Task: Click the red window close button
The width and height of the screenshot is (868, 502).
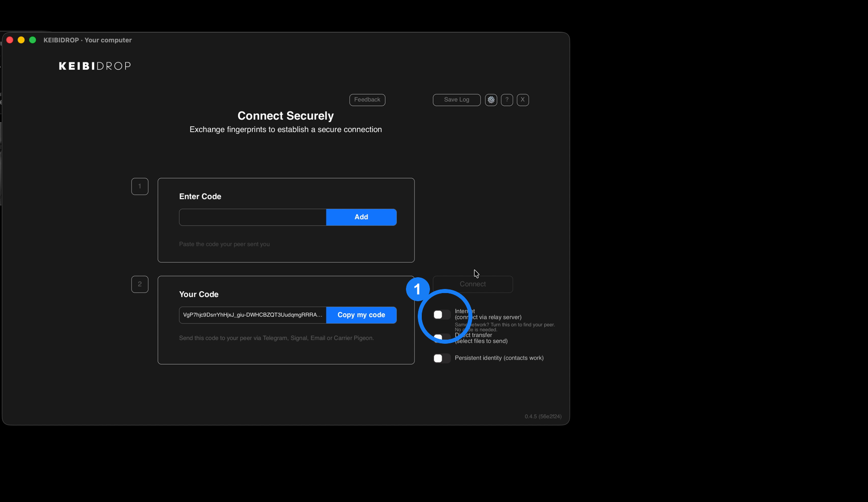Action: (9, 40)
